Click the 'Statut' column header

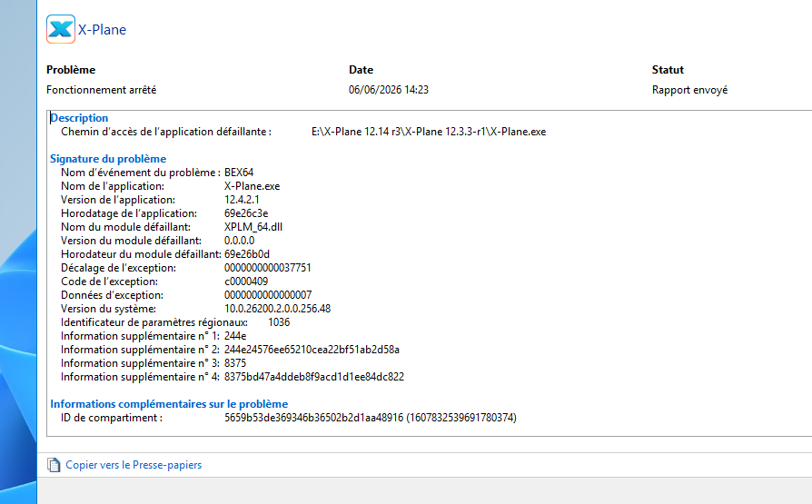(668, 70)
